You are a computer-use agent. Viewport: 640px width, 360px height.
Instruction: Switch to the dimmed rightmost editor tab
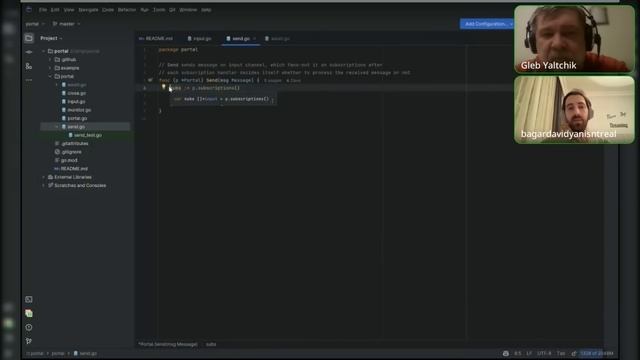click(x=277, y=38)
